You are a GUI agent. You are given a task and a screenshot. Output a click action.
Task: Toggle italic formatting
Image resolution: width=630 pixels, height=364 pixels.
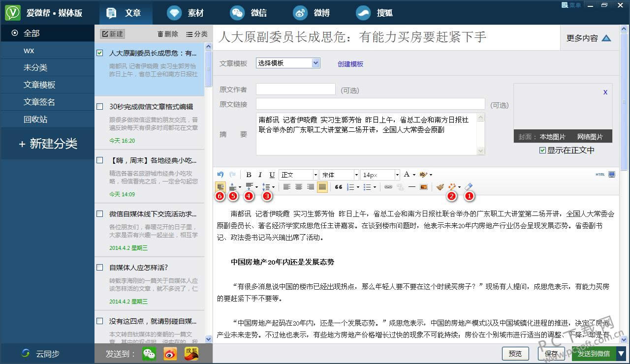(x=260, y=175)
